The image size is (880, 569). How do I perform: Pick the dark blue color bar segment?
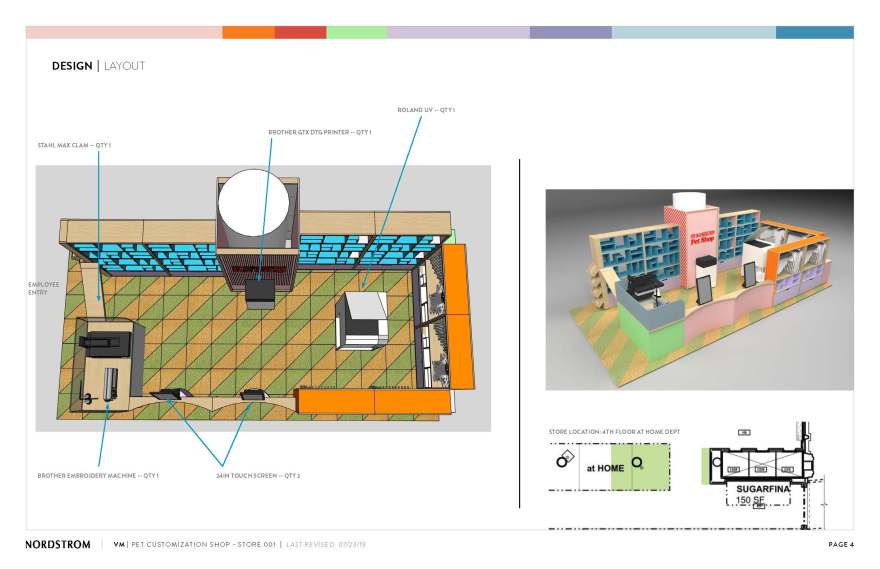pyautogui.click(x=814, y=32)
